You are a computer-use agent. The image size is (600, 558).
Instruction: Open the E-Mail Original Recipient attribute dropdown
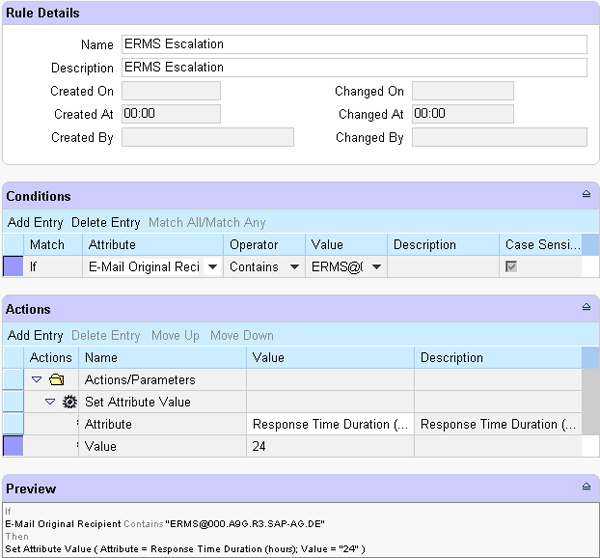pyautogui.click(x=213, y=267)
